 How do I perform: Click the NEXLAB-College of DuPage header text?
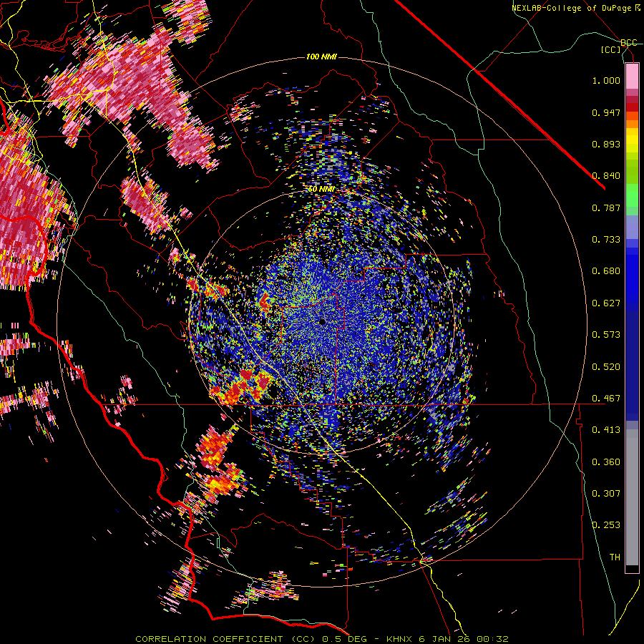pyautogui.click(x=572, y=8)
